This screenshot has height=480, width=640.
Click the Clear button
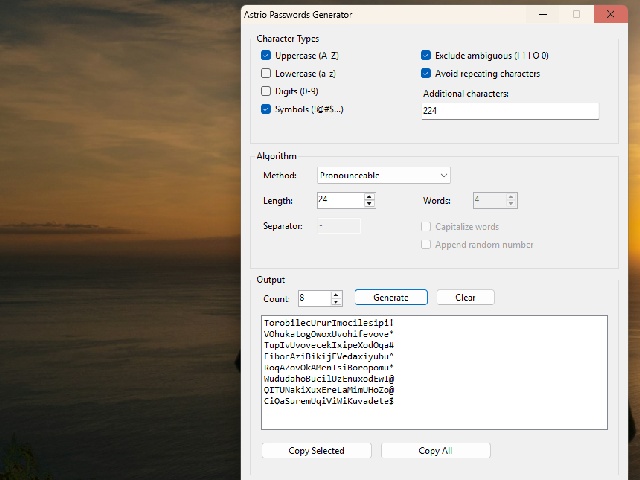[x=465, y=297]
